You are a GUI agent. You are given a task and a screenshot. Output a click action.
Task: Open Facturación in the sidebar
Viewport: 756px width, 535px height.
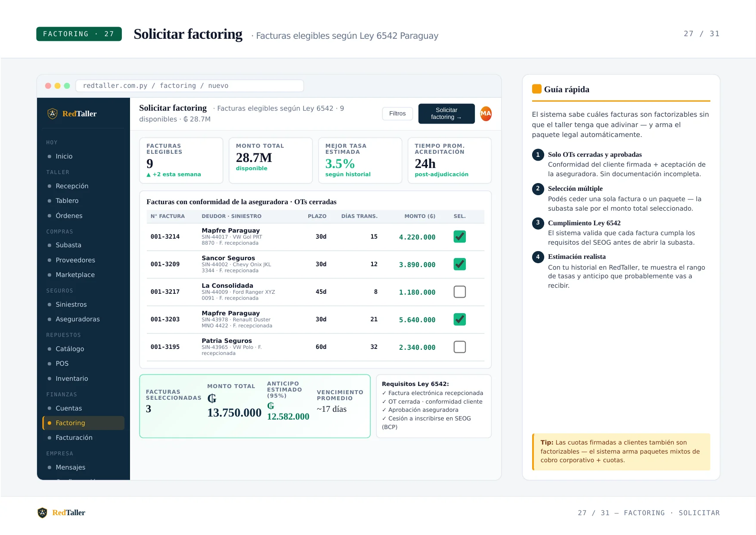point(83,438)
